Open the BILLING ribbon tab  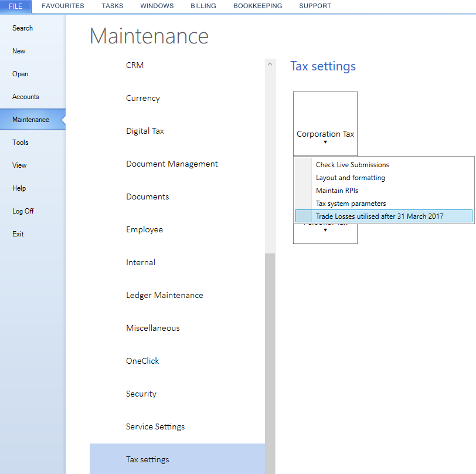203,6
